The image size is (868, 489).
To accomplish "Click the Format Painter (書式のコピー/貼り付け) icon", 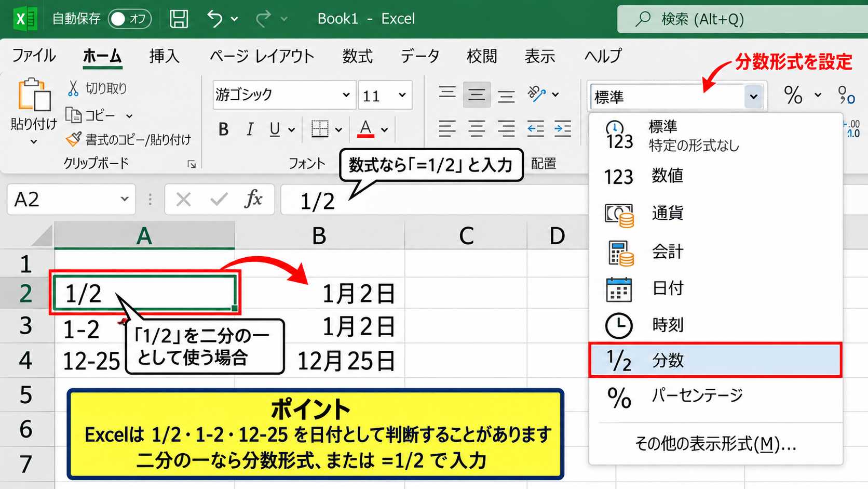I will pyautogui.click(x=74, y=139).
